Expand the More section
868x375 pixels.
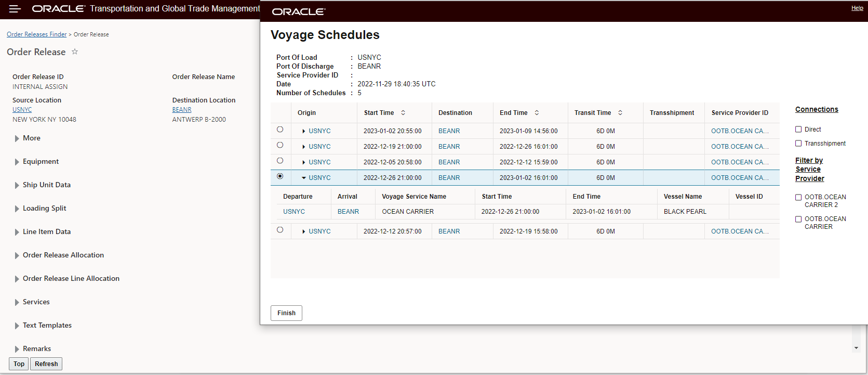coord(17,138)
